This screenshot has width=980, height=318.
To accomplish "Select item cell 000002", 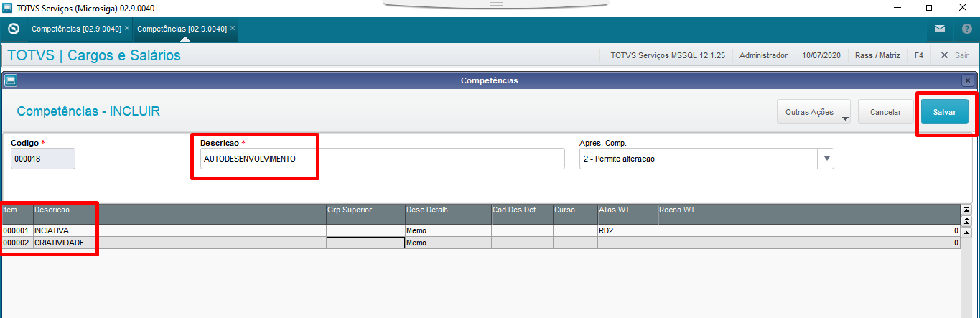I will click(x=17, y=243).
